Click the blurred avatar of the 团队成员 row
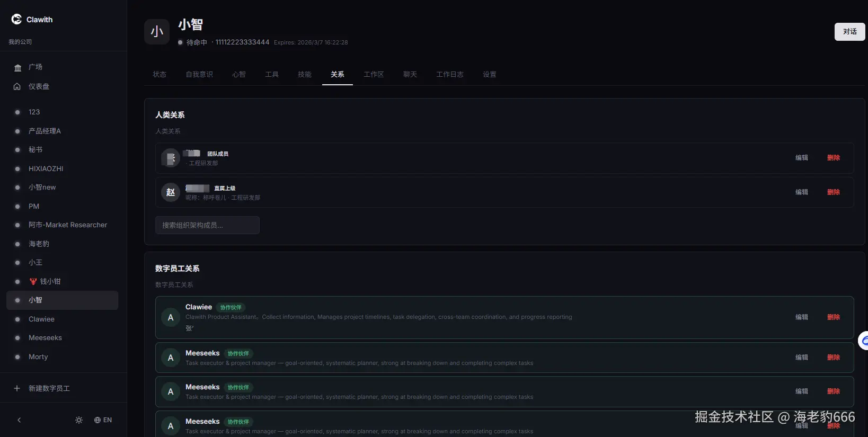Viewport: 868px width, 437px height. click(x=171, y=158)
